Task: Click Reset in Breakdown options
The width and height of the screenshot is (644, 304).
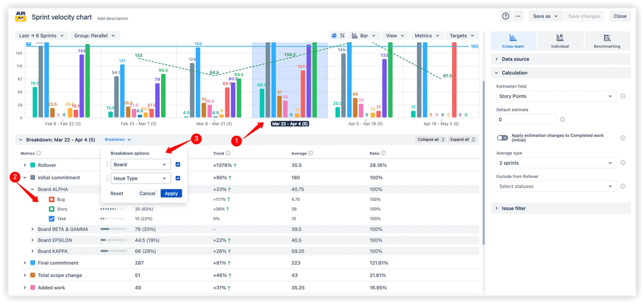Action: pyautogui.click(x=117, y=193)
